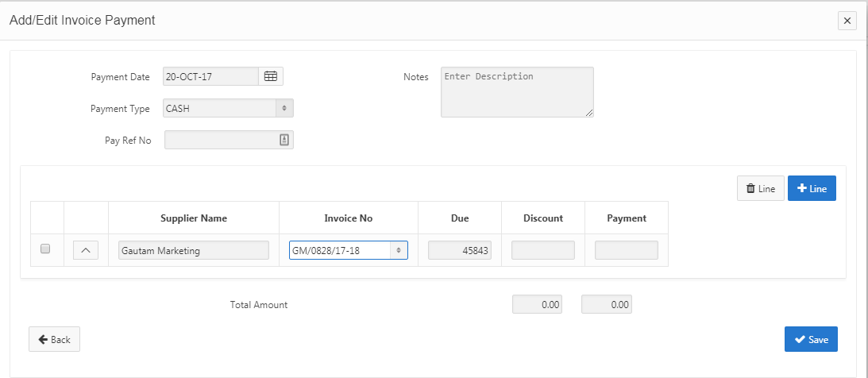The image size is (868, 378).
Task: Open the Invoice No dropdown
Action: (x=349, y=250)
